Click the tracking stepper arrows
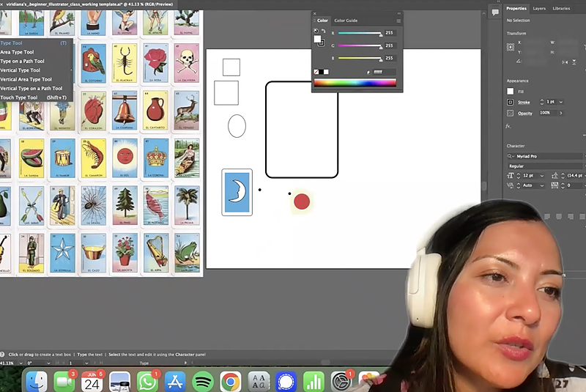Image resolution: width=586 pixels, height=392 pixels. pyautogui.click(x=563, y=185)
